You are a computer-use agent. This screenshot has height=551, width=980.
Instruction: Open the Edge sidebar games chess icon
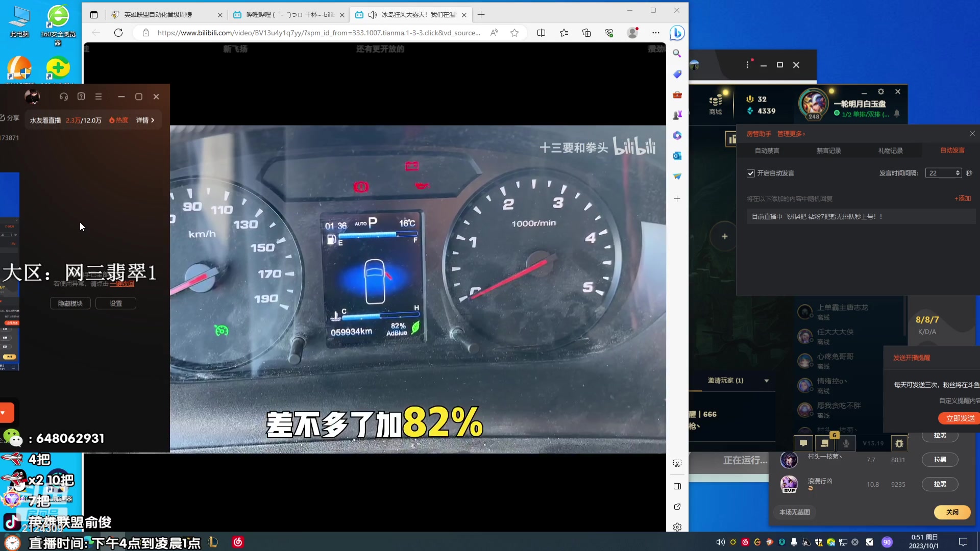click(677, 115)
